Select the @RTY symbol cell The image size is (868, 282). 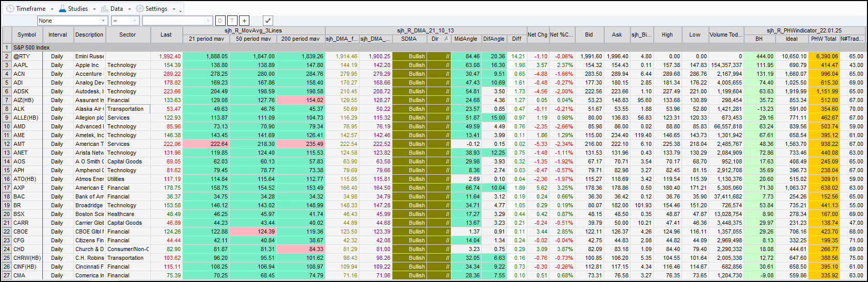point(27,56)
